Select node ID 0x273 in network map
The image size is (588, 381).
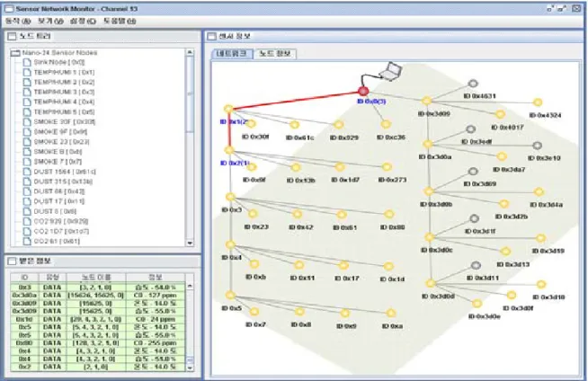(387, 167)
